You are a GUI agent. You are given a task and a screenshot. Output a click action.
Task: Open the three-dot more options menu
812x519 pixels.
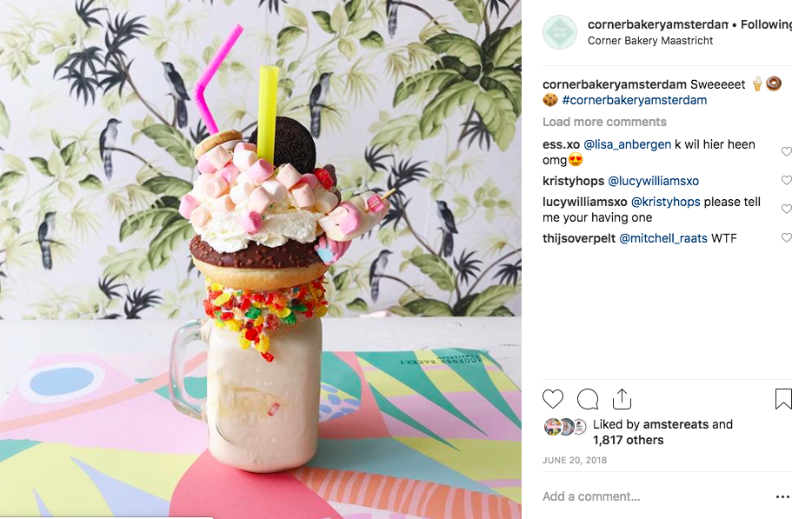(x=783, y=496)
